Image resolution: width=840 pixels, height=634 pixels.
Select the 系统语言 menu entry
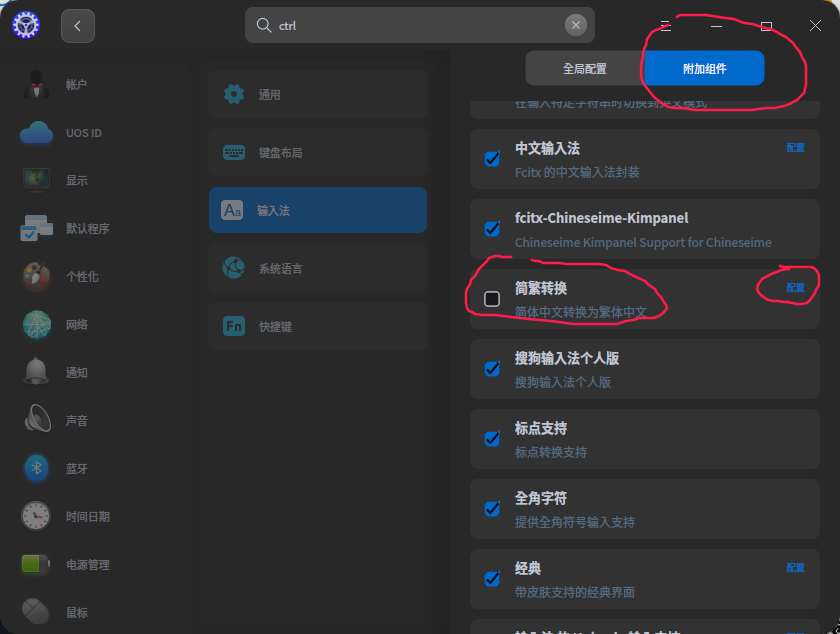318,268
